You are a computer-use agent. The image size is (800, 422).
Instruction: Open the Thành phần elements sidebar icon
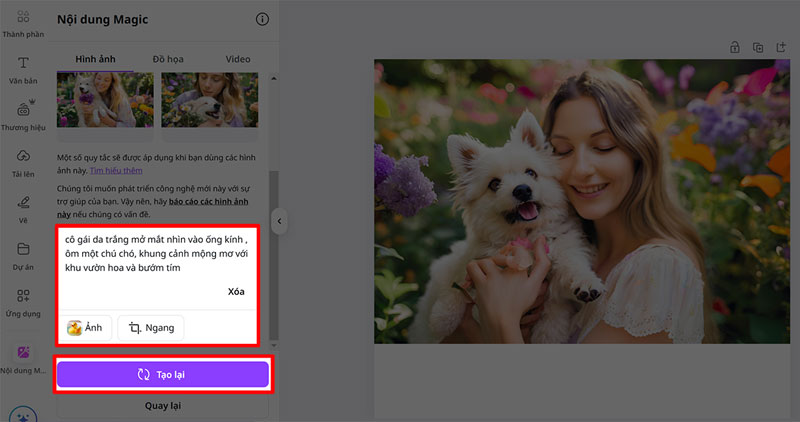[x=22, y=20]
